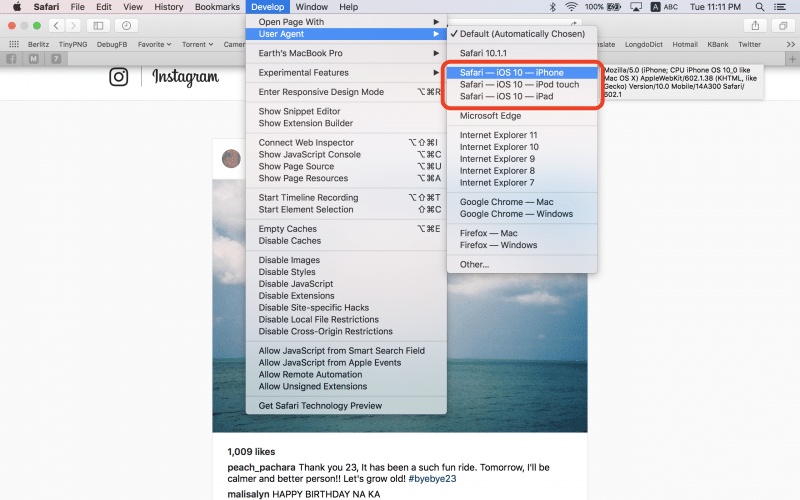Click the battery status icon
Image resolution: width=800 pixels, height=500 pixels.
tap(614, 7)
